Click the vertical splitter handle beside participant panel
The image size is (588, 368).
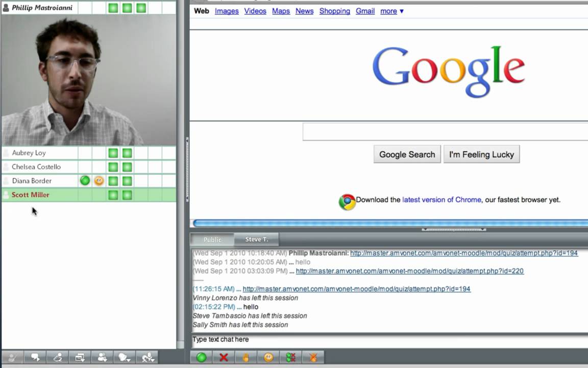click(187, 169)
